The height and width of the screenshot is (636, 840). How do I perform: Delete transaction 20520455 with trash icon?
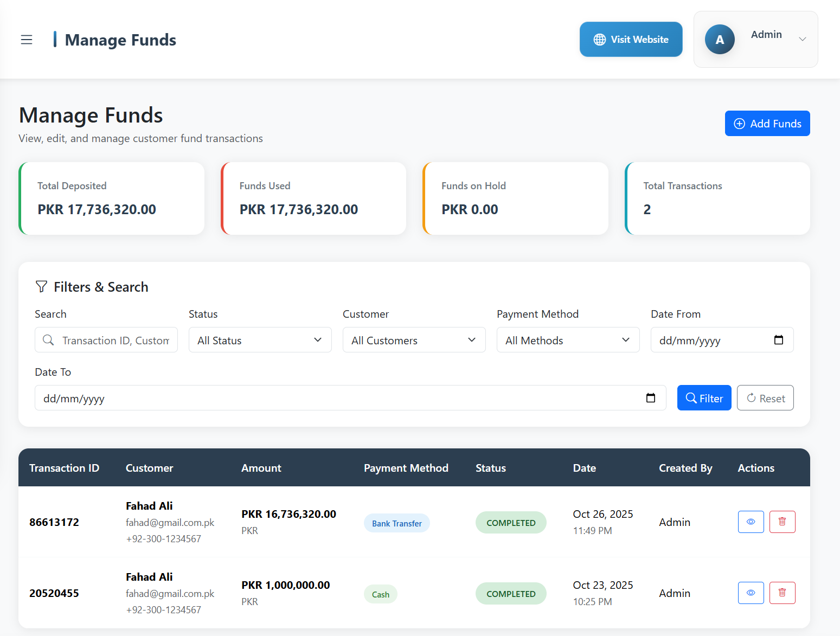782,593
